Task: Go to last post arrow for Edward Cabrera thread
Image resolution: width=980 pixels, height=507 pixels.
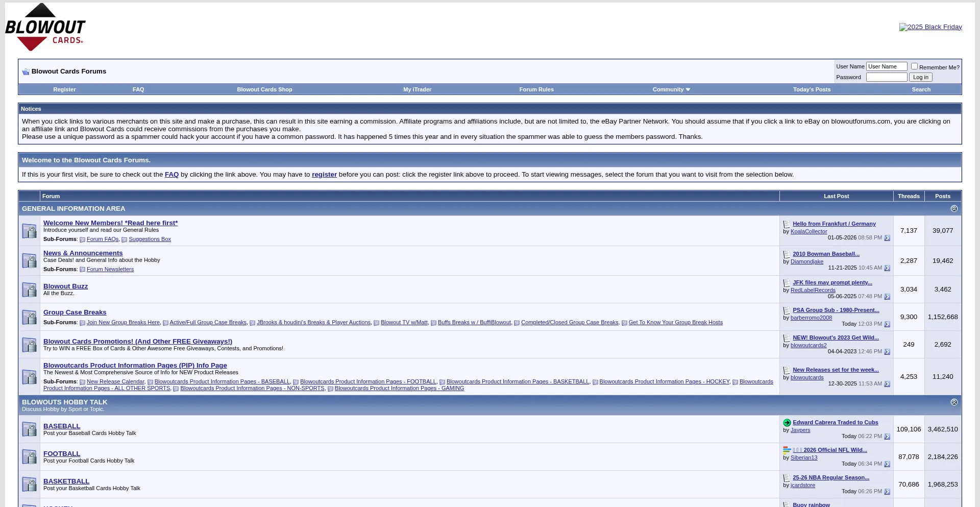Action: pyautogui.click(x=887, y=437)
